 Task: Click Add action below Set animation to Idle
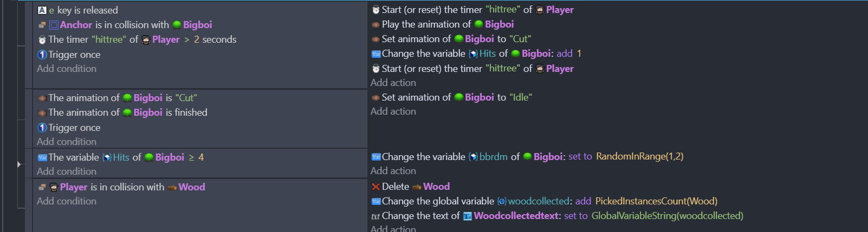tap(393, 111)
